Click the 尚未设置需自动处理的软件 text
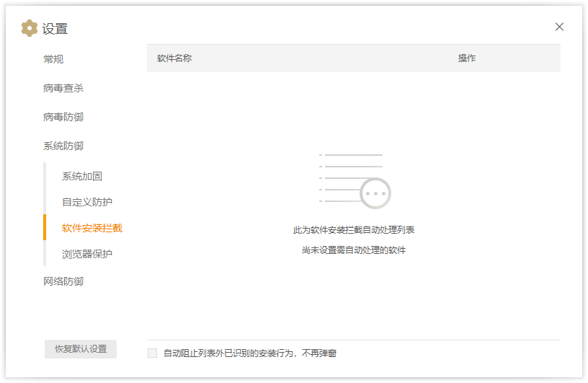588x383 pixels. (354, 250)
